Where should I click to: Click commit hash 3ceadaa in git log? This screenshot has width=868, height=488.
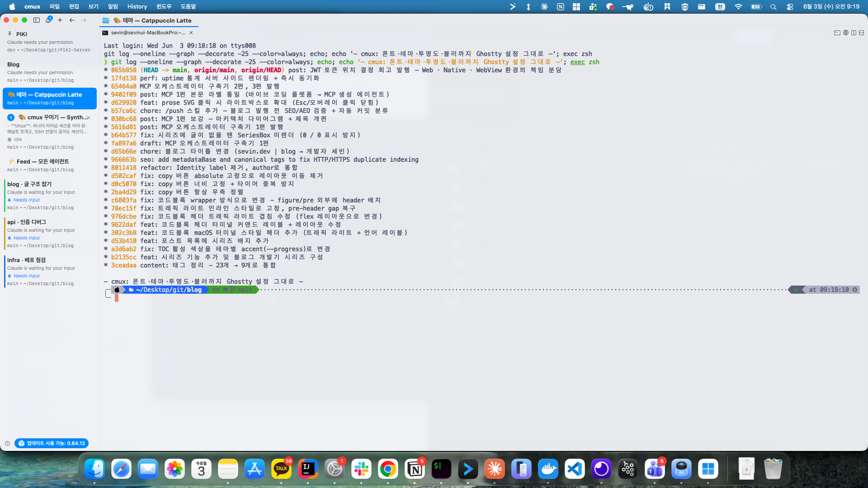(123, 265)
